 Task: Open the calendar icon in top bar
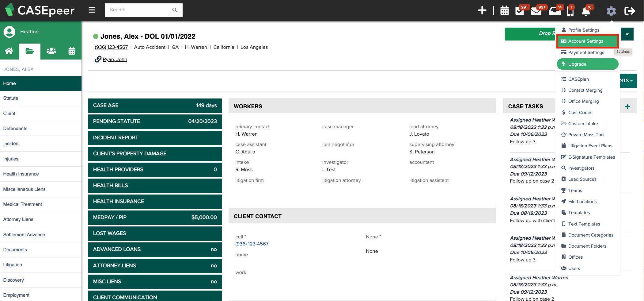pyautogui.click(x=504, y=11)
